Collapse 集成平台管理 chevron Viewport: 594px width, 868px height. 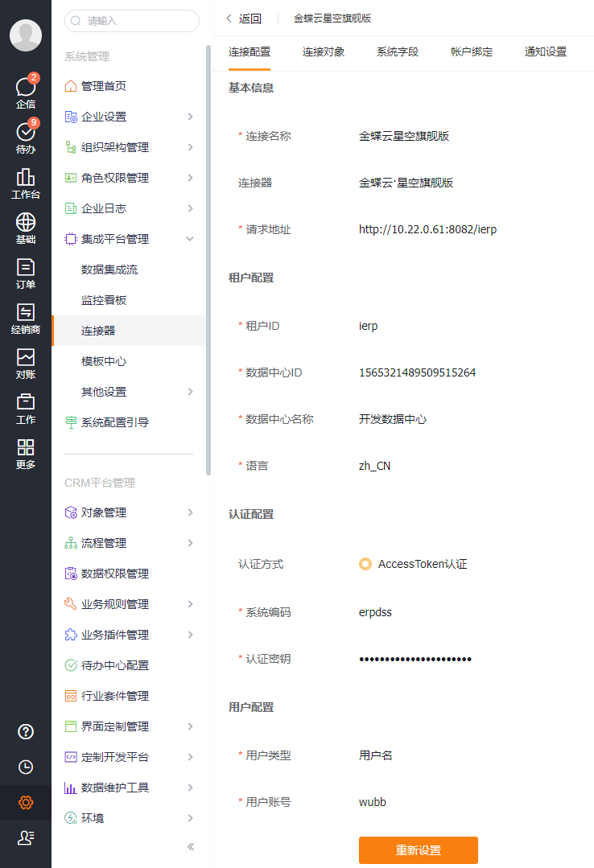(x=190, y=239)
